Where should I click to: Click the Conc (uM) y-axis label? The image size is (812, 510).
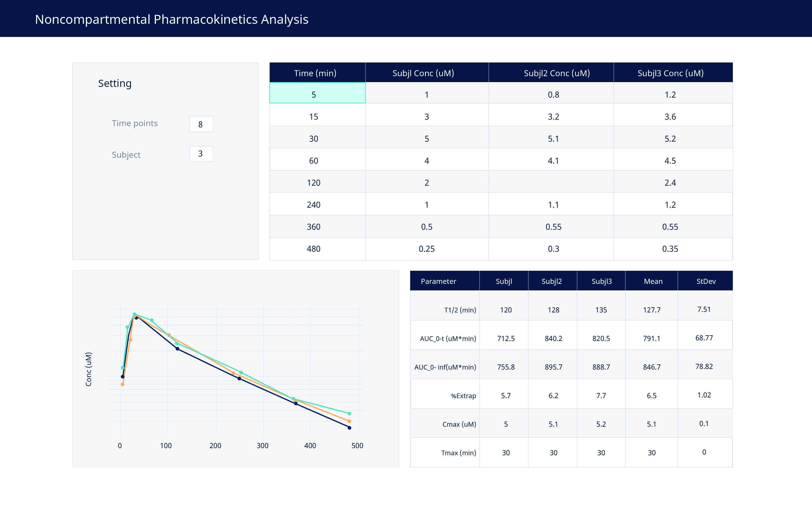[89, 369]
